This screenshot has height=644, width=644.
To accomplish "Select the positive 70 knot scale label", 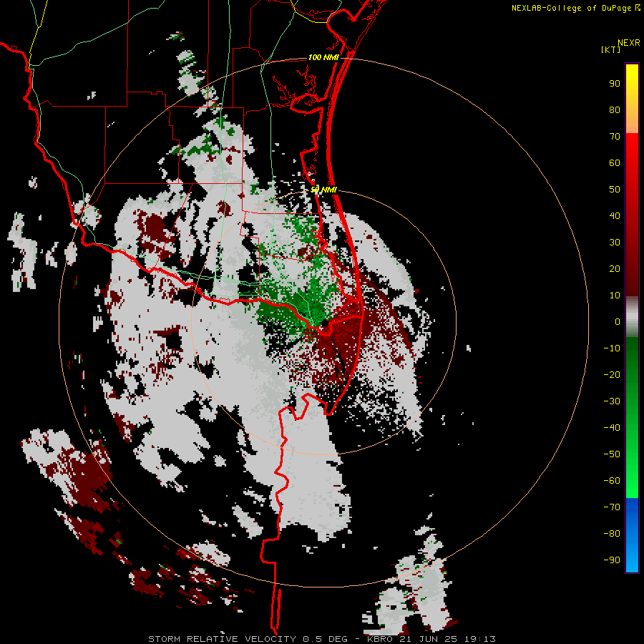I will 615,137.
